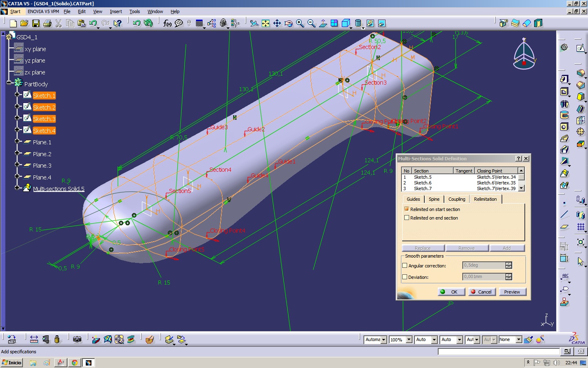Click the Paste clipboard icon
Screen dimensions: 588x368
82,23
